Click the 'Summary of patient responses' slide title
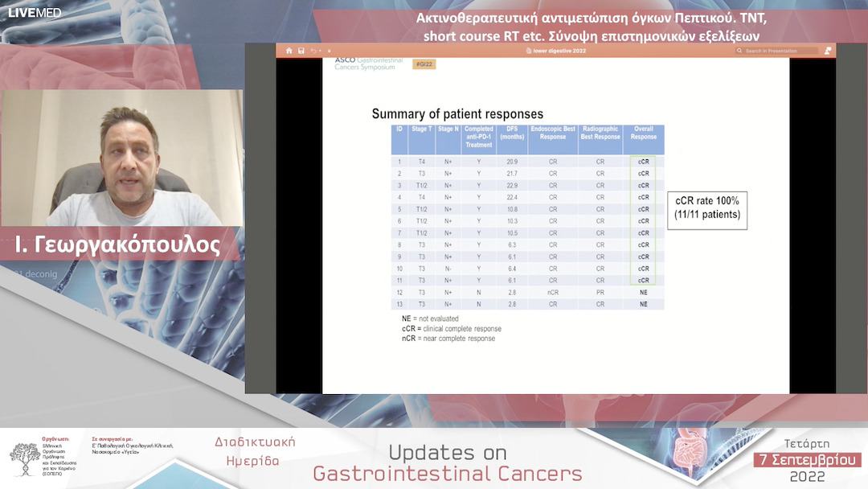This screenshot has height=489, width=868. click(x=457, y=114)
